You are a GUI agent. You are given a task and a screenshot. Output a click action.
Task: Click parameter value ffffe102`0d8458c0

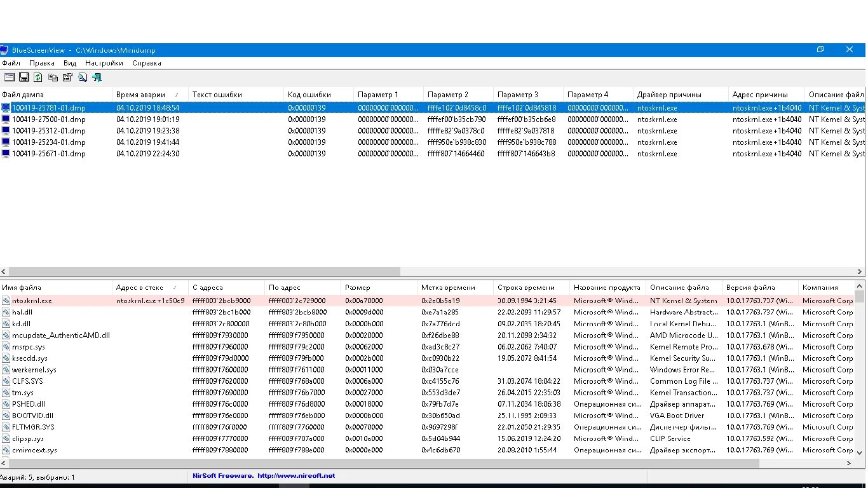pyautogui.click(x=457, y=108)
